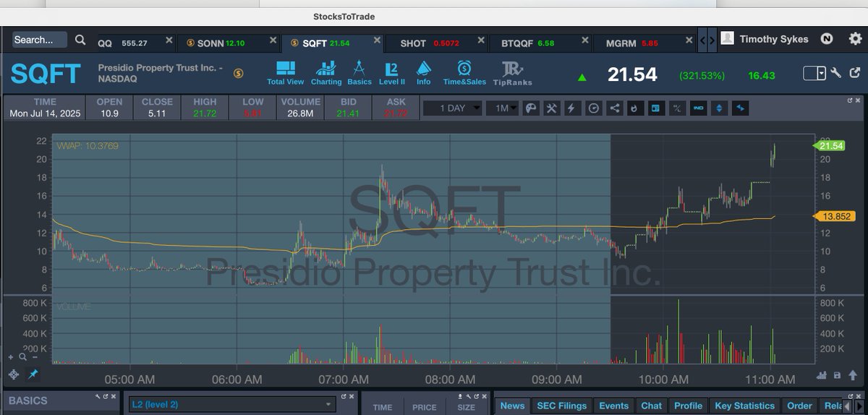Click the flame icon in chart toolbar

tap(635, 108)
